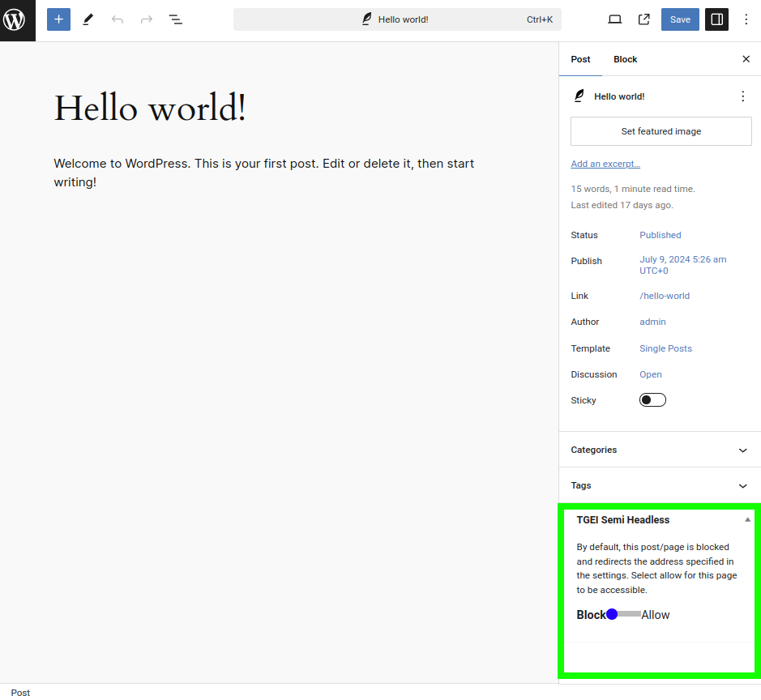The height and width of the screenshot is (700, 761).
Task: Click the 'Welcome to WordPress' paragraph
Action: (x=264, y=173)
